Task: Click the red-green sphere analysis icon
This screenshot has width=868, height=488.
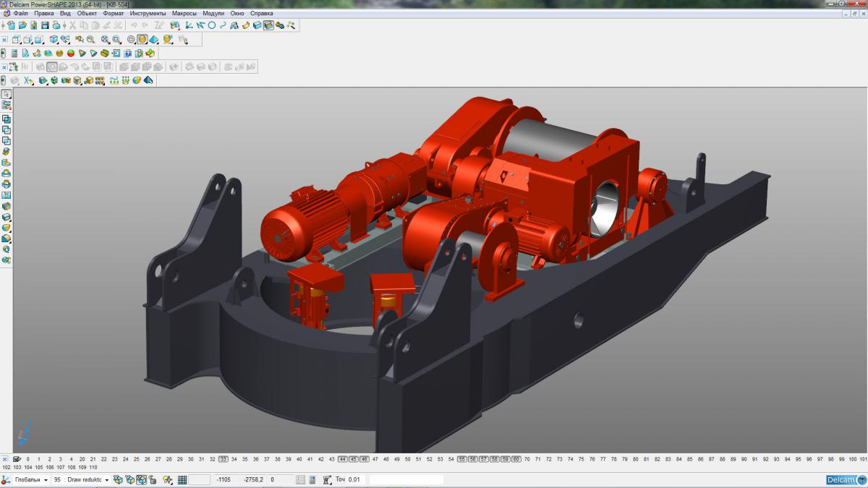Action: click(71, 53)
